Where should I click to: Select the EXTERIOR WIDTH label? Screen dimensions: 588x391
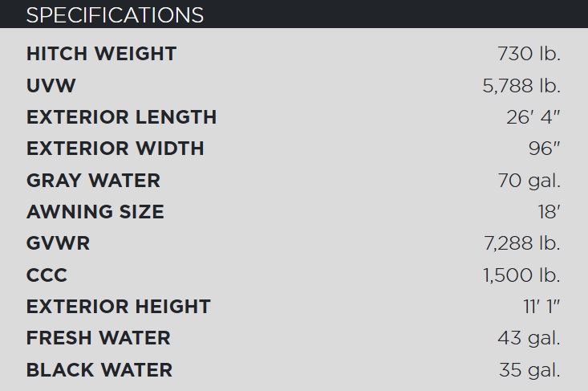click(x=116, y=149)
